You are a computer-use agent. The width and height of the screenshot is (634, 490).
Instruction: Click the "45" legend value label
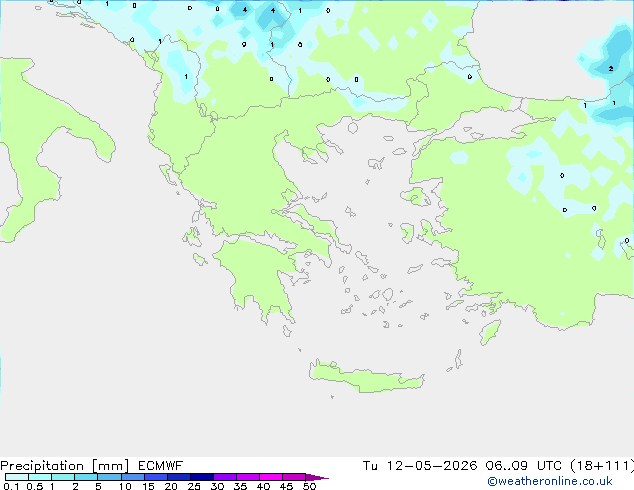pyautogui.click(x=286, y=486)
